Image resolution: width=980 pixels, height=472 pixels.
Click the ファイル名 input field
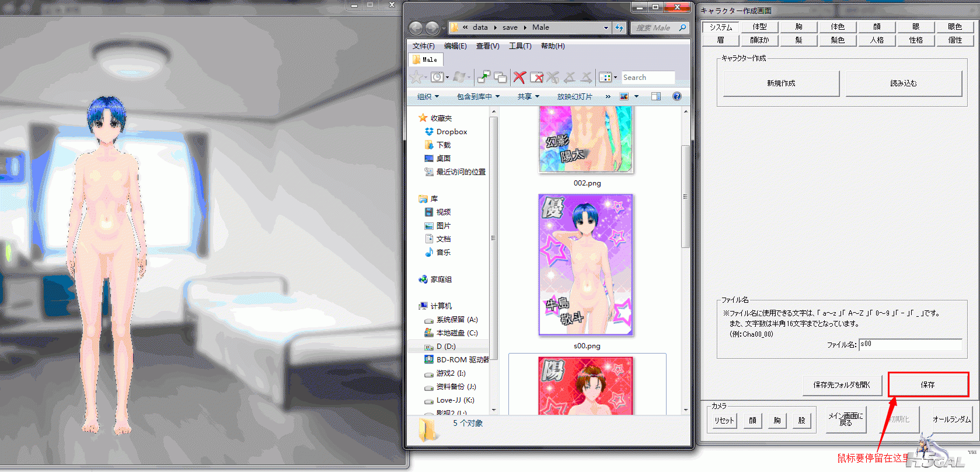coord(910,345)
